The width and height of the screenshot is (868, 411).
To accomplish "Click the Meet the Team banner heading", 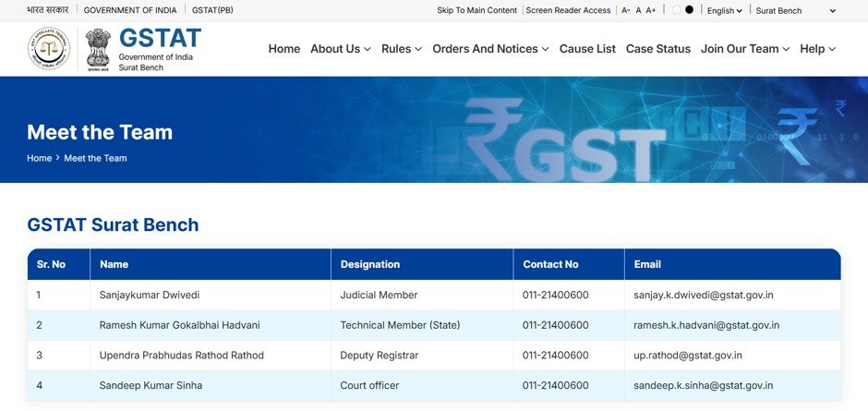I will coord(100,132).
